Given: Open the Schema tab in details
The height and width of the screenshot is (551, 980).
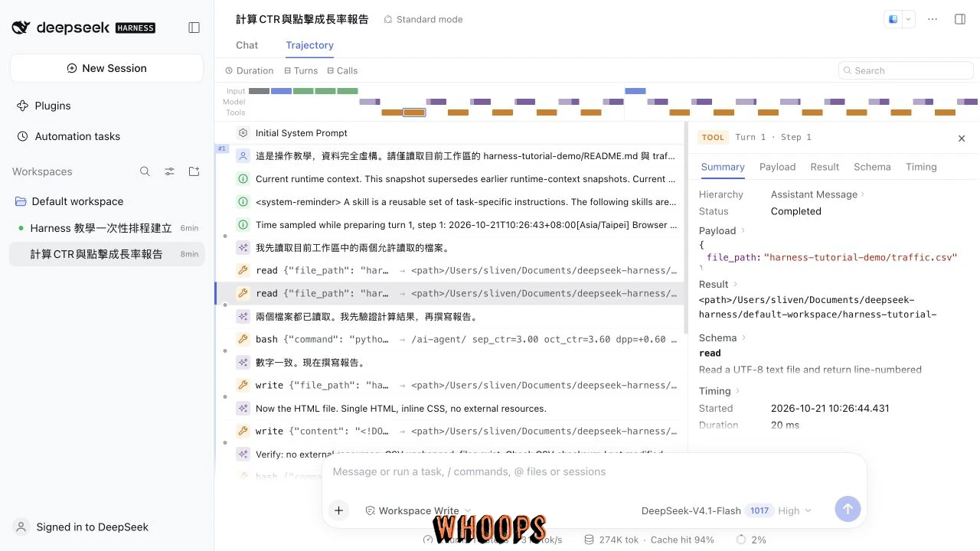Looking at the screenshot, I should pyautogui.click(x=872, y=167).
